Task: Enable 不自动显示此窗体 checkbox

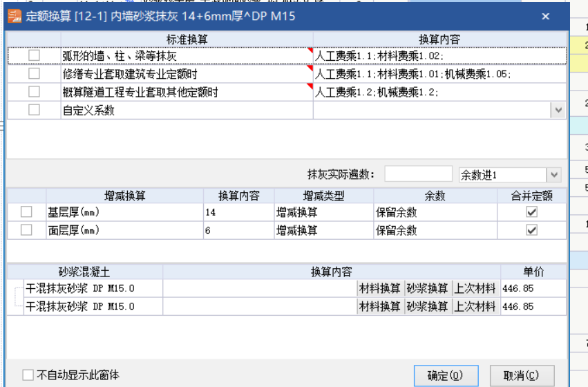Action: point(28,375)
